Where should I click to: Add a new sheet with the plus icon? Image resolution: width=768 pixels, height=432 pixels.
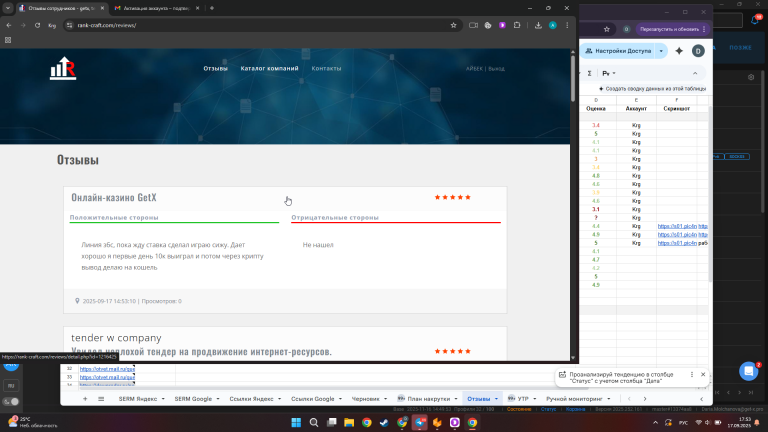85,399
